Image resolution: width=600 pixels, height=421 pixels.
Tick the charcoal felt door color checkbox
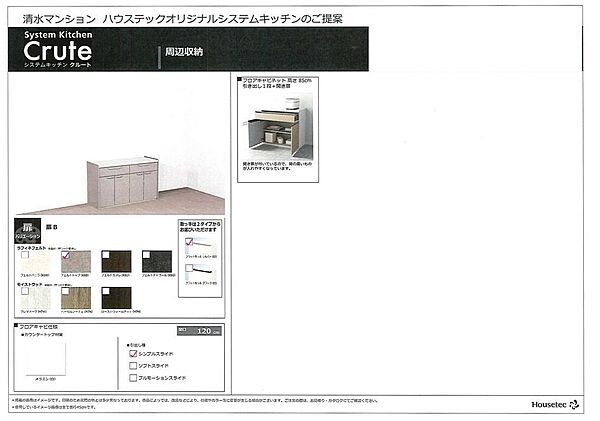146,255
